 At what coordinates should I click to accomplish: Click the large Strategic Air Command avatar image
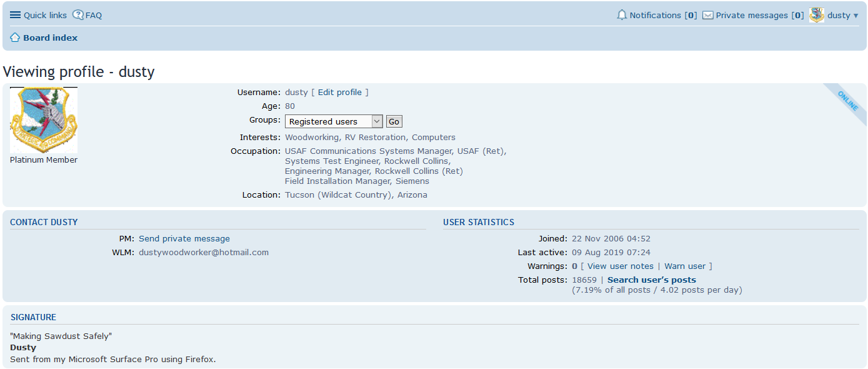[44, 120]
